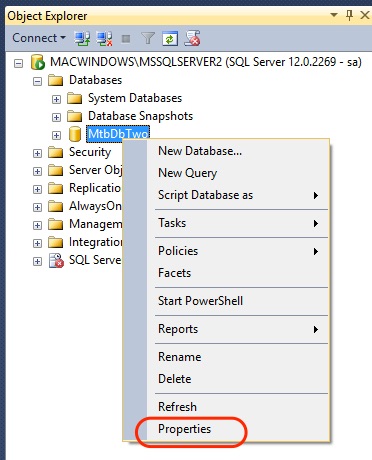This screenshot has width=372, height=460.
Task: Open the Connect dropdown in Object Explorer
Action: point(38,38)
